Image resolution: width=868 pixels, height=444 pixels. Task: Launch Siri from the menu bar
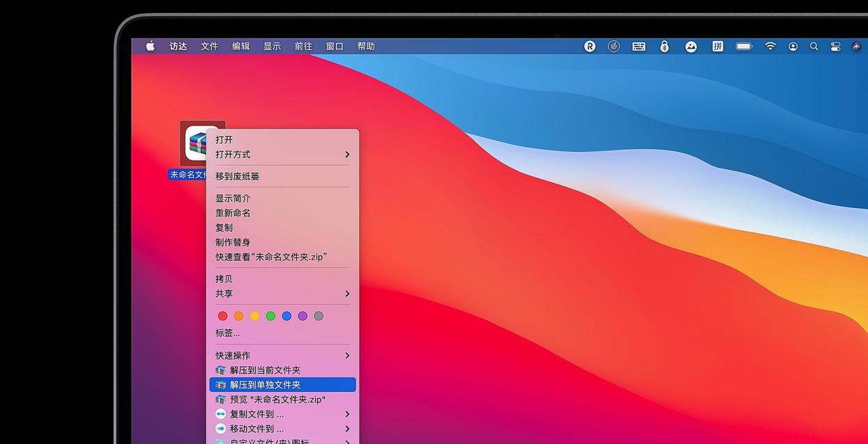856,46
